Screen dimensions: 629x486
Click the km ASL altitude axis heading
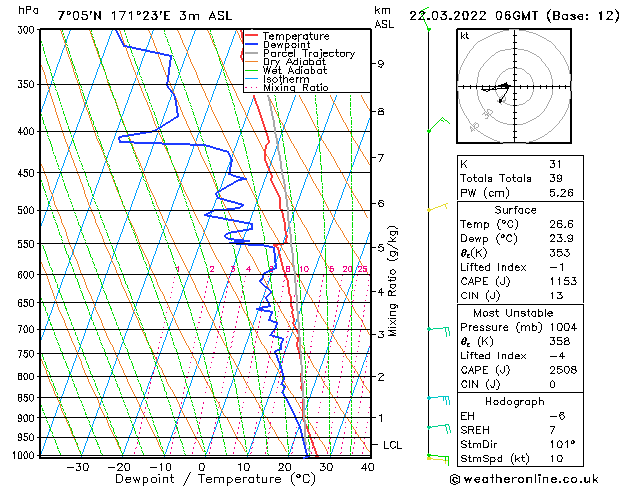[384, 17]
